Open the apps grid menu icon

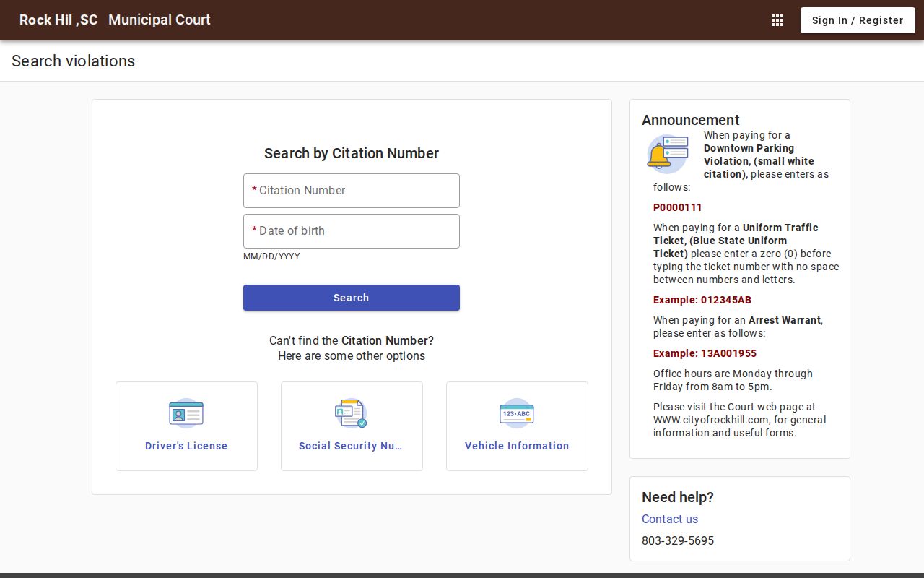tap(777, 20)
